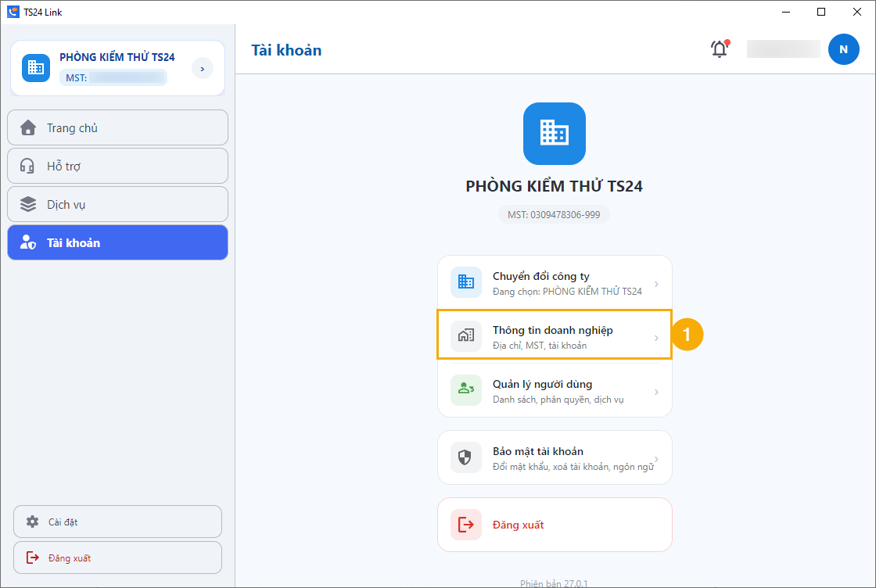Click the home icon in the sidebar
Screen dimensions: 876x588
tap(28, 128)
